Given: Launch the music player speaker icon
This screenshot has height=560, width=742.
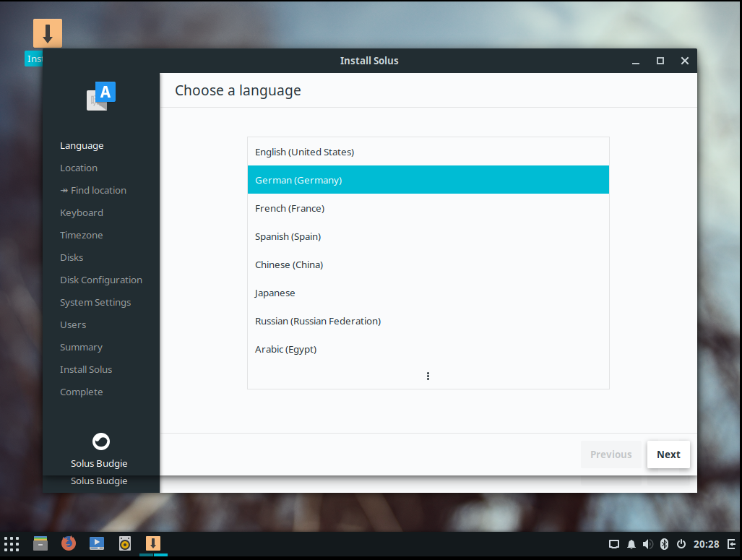Looking at the screenshot, I should 125,543.
